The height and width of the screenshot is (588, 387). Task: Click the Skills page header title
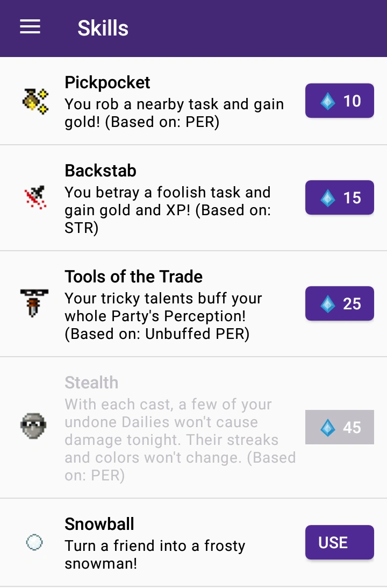pyautogui.click(x=103, y=28)
